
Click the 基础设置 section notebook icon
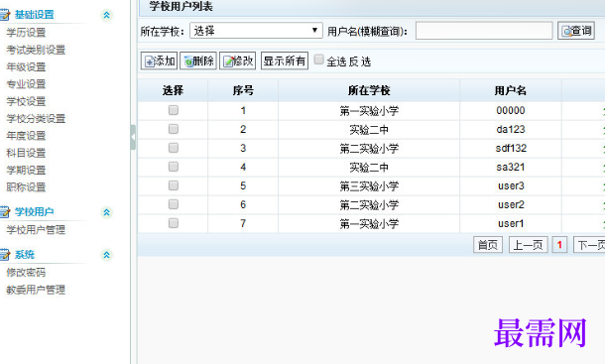click(x=5, y=15)
